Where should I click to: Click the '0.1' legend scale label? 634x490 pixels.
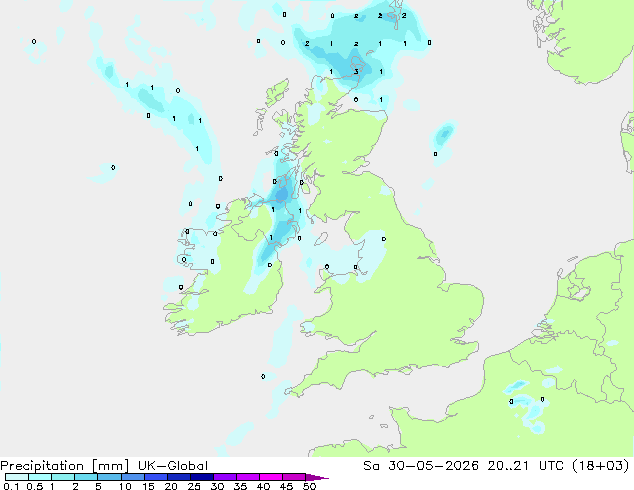pos(11,486)
